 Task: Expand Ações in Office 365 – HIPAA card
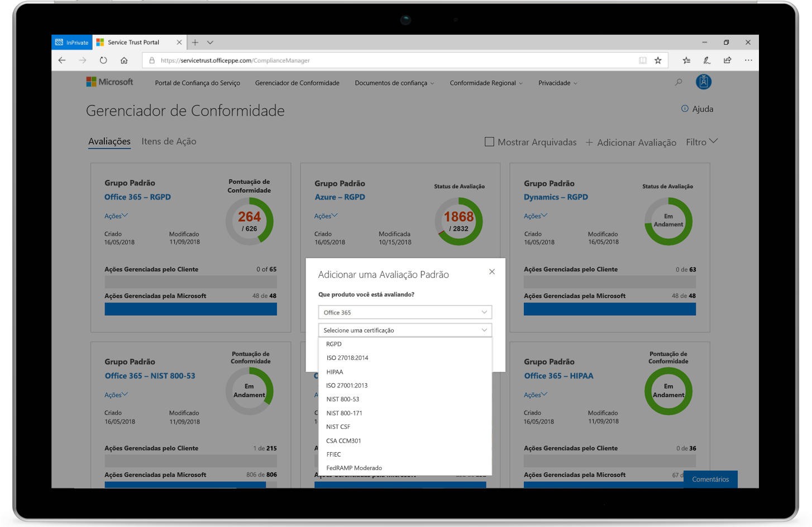(x=536, y=395)
